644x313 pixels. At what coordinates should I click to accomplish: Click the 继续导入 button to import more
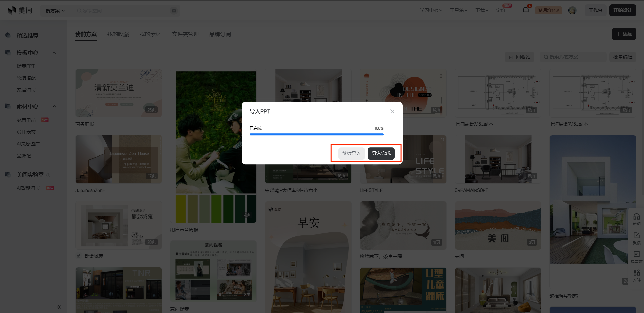pos(351,153)
